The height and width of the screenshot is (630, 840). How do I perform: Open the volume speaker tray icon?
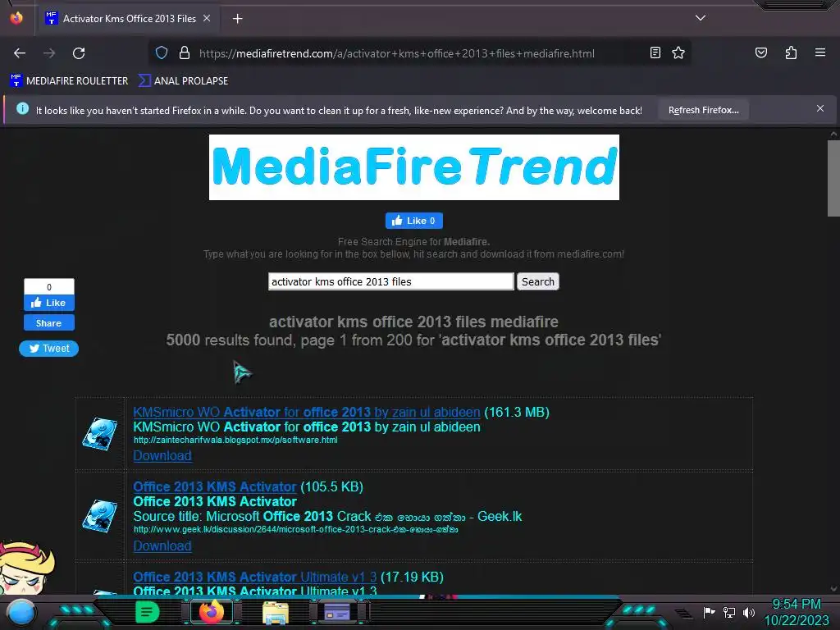tap(748, 612)
